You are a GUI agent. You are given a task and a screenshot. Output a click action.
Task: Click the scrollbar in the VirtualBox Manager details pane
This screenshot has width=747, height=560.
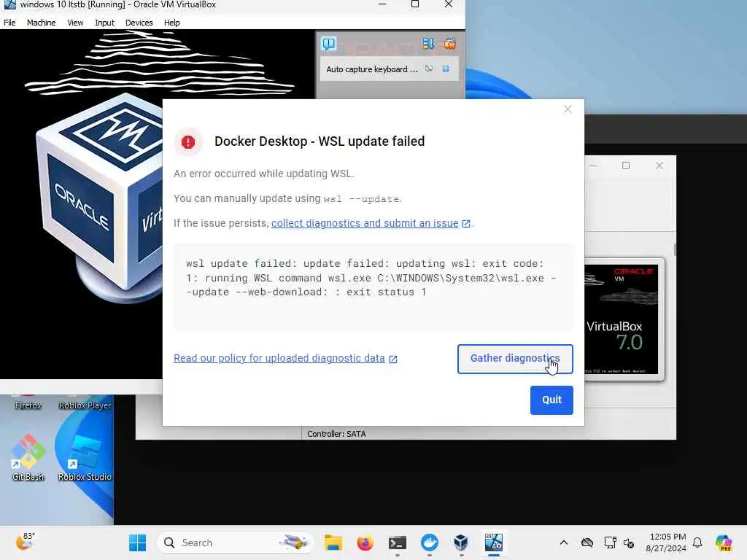tap(675, 249)
